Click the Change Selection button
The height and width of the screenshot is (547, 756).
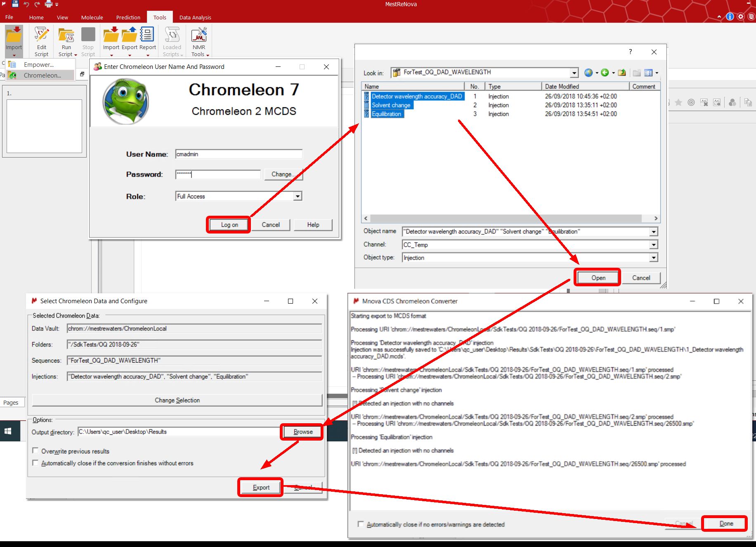pyautogui.click(x=177, y=400)
